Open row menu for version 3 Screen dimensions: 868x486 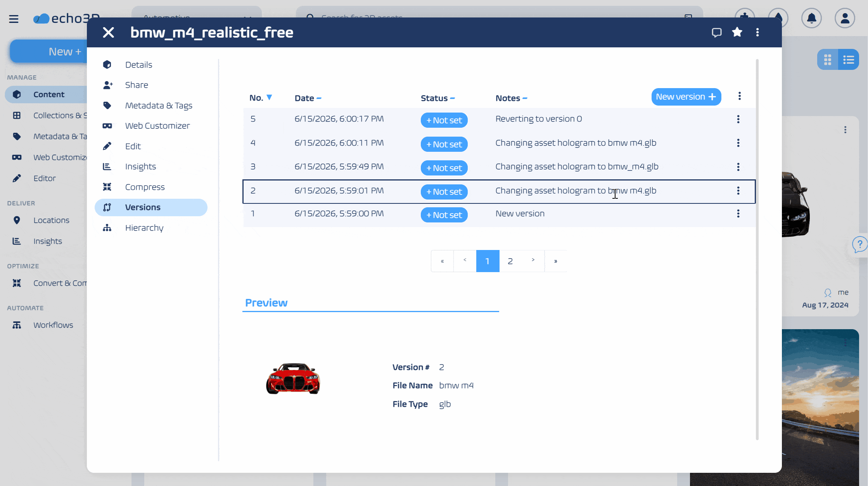738,167
